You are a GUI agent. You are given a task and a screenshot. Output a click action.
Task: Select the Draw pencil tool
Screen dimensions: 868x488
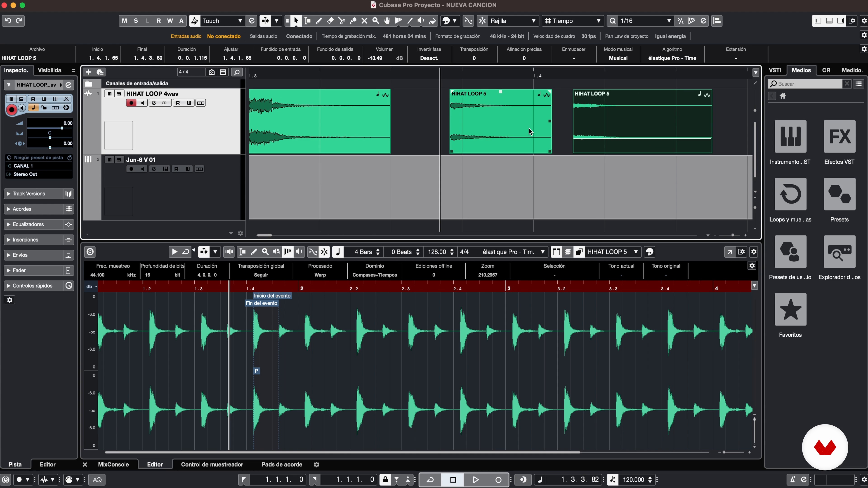pyautogui.click(x=319, y=21)
